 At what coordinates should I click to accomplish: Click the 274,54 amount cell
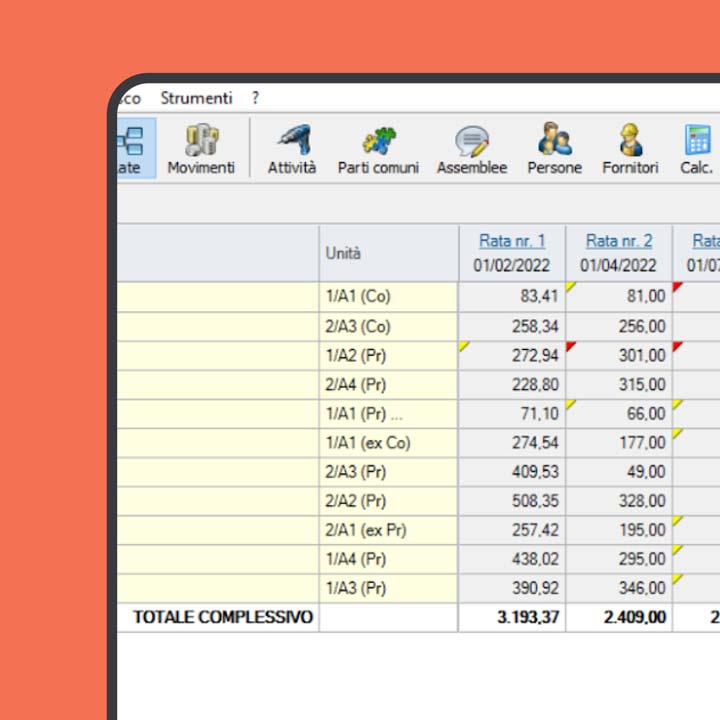[512, 443]
